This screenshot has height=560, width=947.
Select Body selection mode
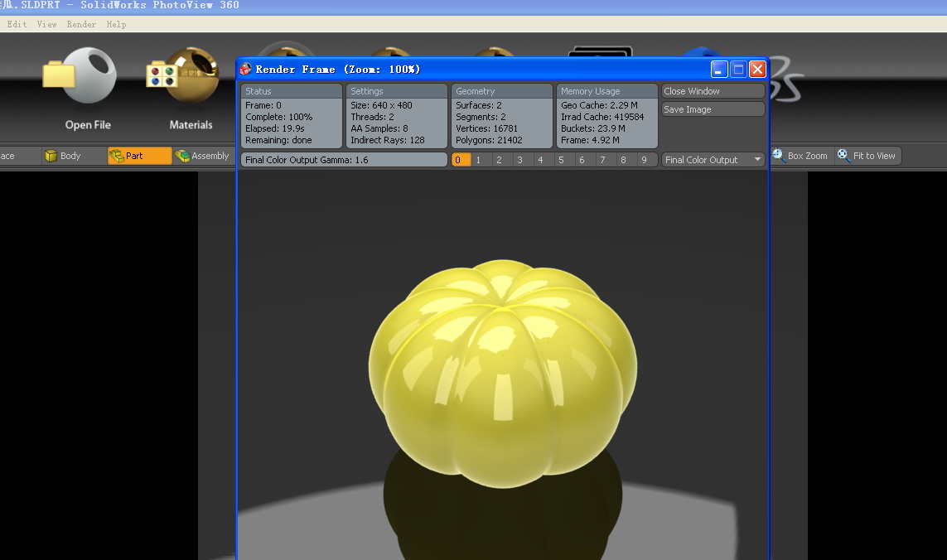click(x=63, y=156)
